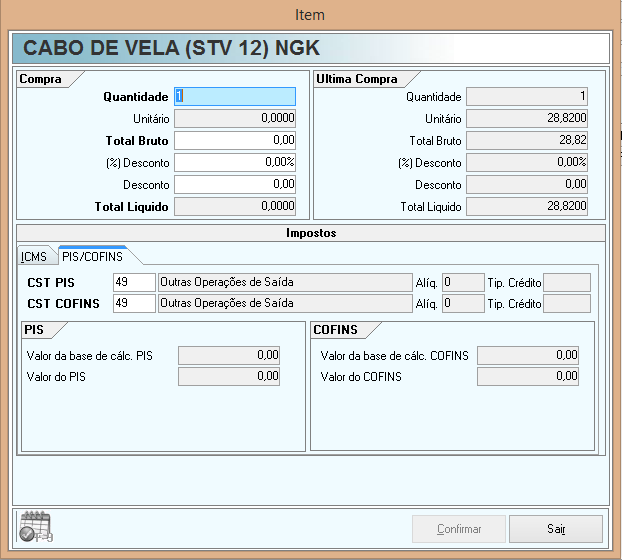Click Ultima Compra Total Bruto 28,82

527,140
